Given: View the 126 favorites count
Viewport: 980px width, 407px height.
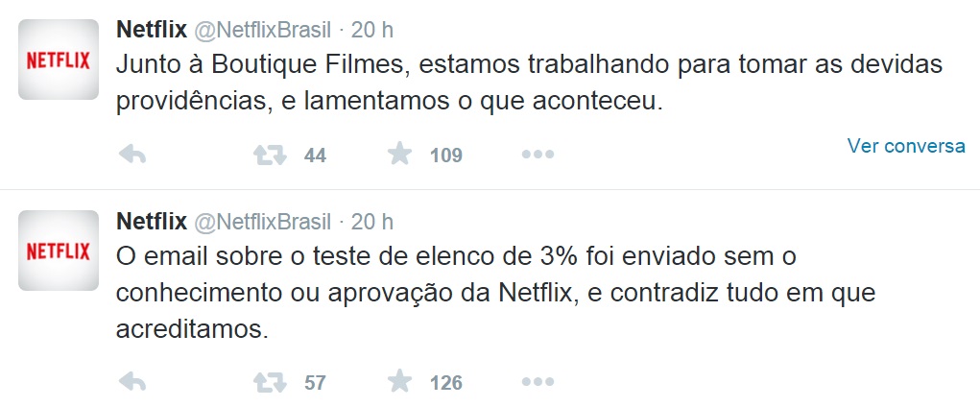Looking at the screenshot, I should coord(445,383).
